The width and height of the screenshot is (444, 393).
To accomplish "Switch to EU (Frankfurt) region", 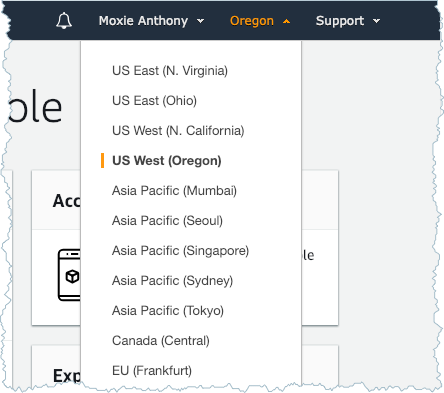I will point(152,371).
